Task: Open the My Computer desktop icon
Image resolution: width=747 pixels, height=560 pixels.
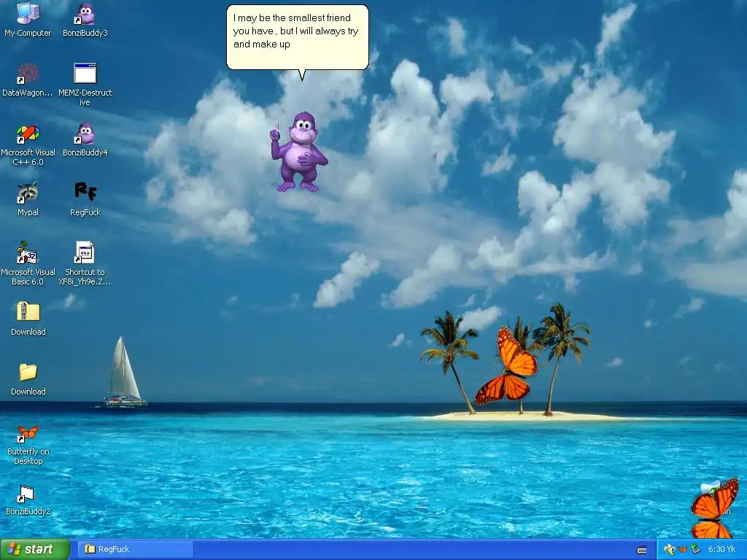Action: pyautogui.click(x=28, y=19)
